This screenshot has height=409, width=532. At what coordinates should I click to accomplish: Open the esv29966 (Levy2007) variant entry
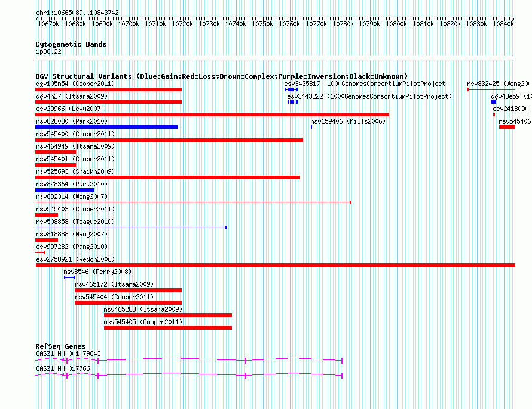click(70, 109)
